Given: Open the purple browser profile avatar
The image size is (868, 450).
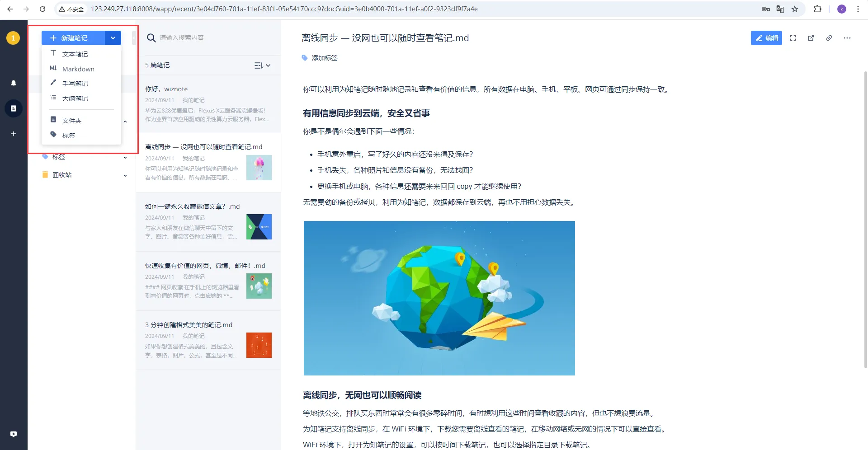Looking at the screenshot, I should 841,9.
